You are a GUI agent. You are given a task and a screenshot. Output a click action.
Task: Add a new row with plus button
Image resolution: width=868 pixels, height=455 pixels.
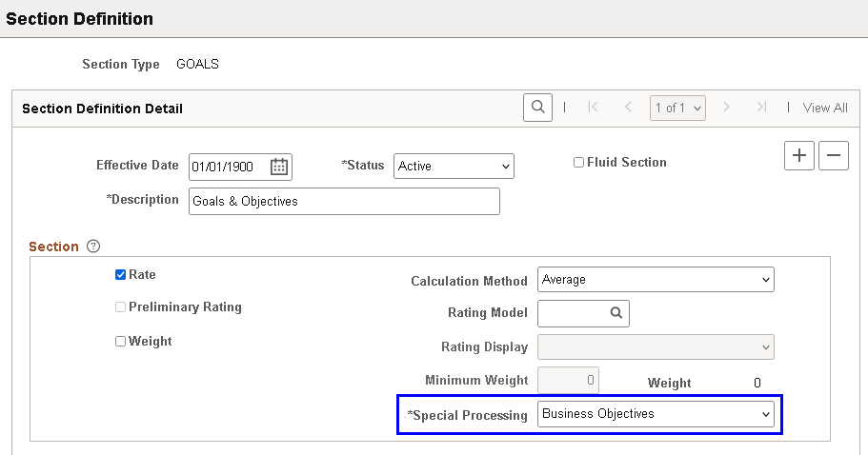tap(799, 155)
